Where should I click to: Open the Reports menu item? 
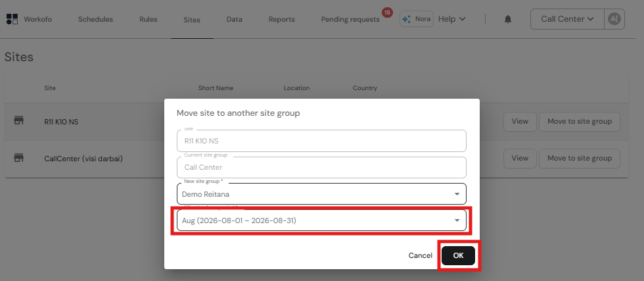pyautogui.click(x=282, y=19)
